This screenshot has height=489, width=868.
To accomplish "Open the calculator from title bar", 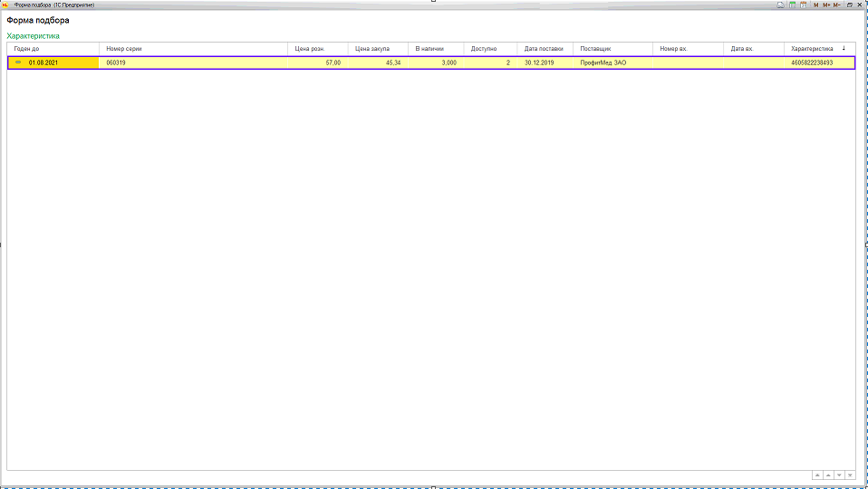I will [x=792, y=5].
